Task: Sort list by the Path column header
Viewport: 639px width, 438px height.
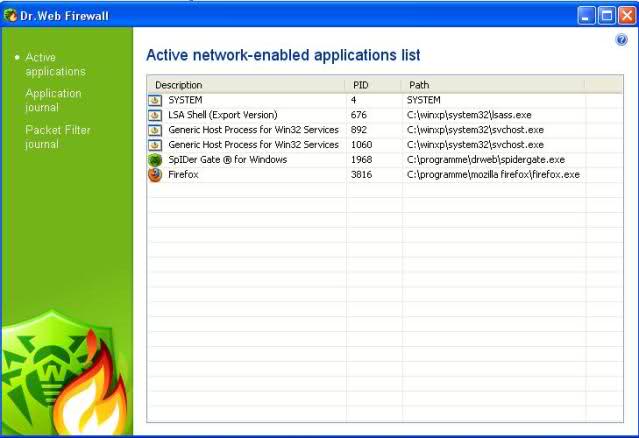Action: [x=493, y=85]
